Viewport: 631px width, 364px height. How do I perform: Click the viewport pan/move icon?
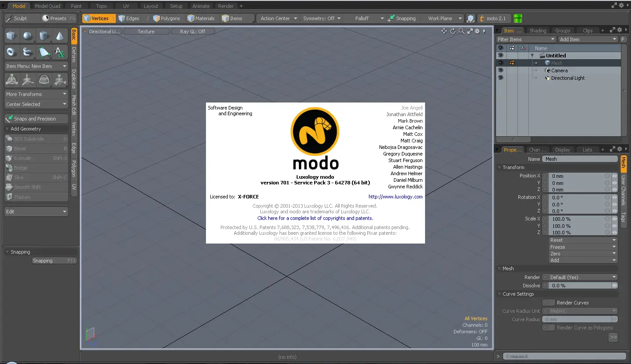click(444, 31)
